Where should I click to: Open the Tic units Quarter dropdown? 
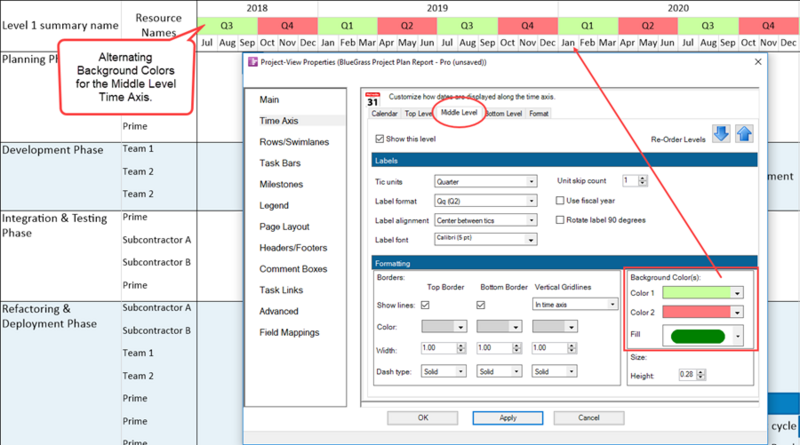click(485, 182)
